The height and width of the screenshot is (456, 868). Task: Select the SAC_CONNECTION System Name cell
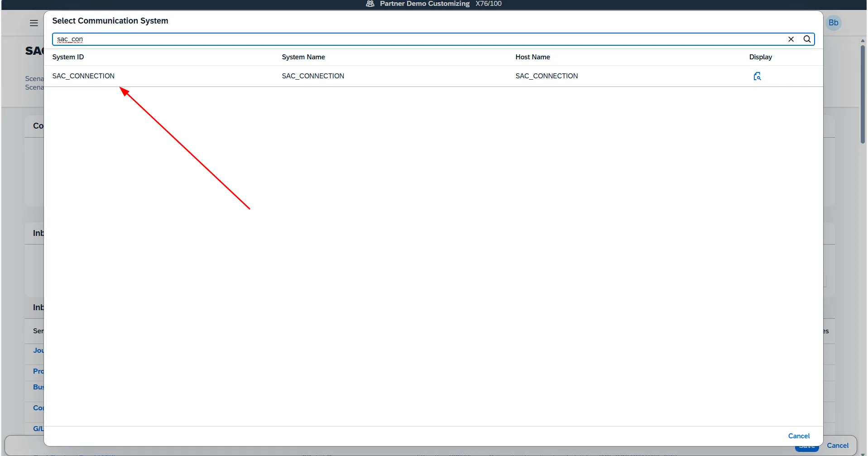[x=313, y=76]
